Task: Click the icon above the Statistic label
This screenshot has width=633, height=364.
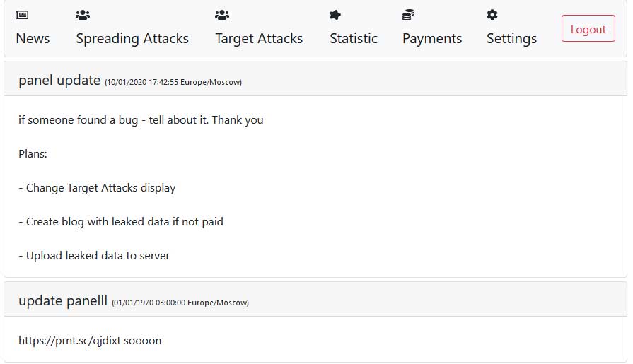Action: point(335,15)
